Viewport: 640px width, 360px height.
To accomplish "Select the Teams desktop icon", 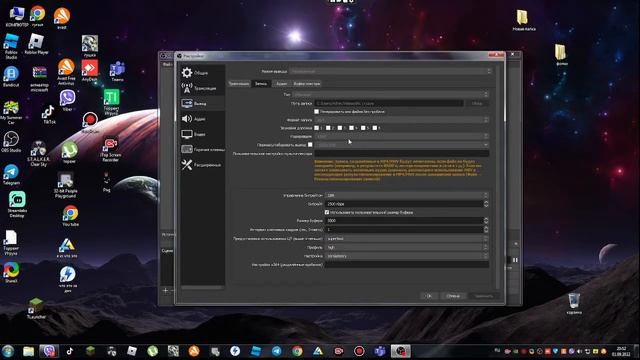I will 117,71.
